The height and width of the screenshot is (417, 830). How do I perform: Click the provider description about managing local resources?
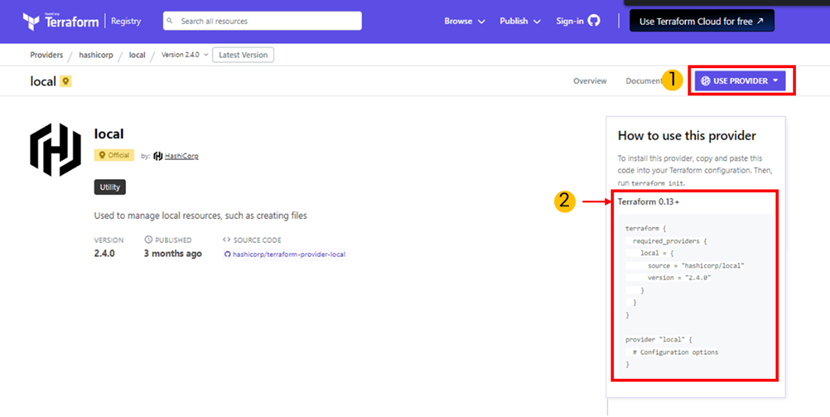(201, 216)
